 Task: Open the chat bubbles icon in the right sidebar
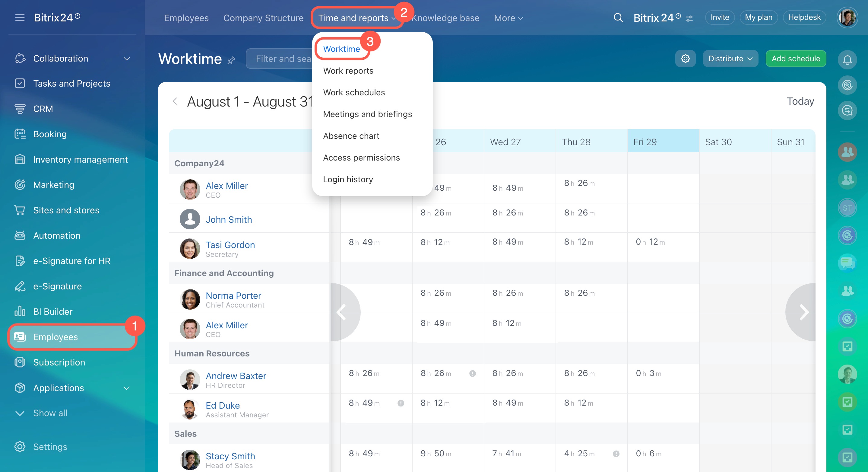[x=847, y=263]
